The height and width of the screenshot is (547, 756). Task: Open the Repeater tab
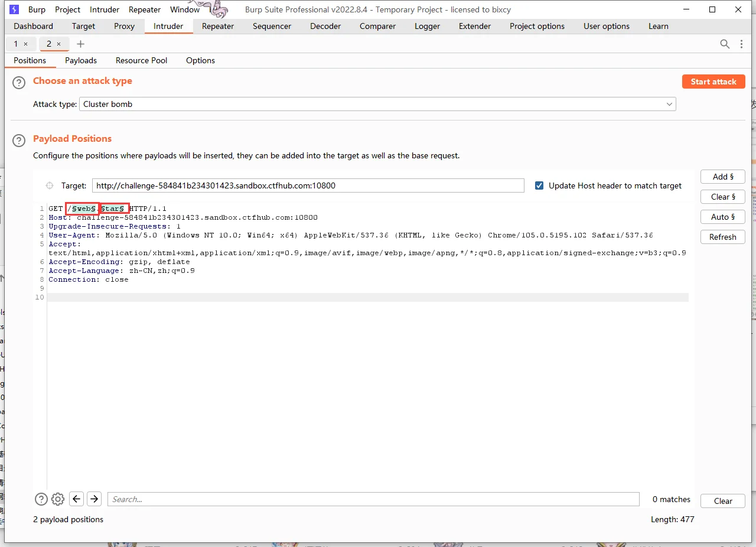[218, 26]
